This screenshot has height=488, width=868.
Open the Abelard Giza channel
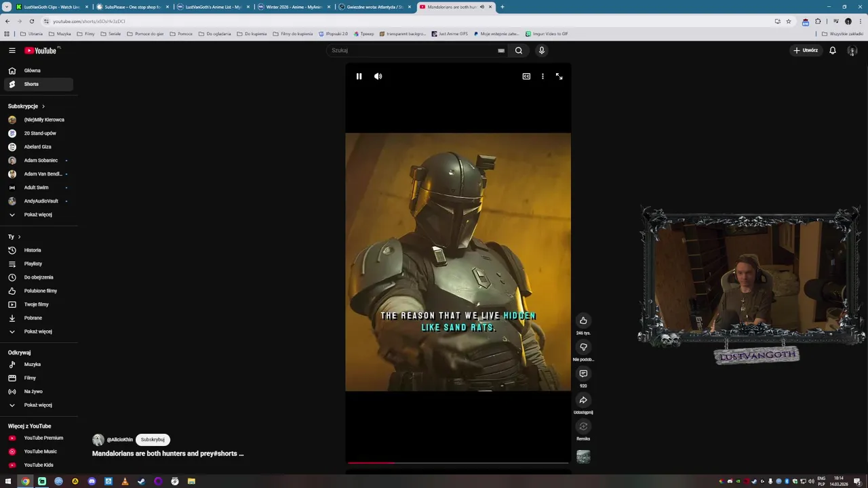[38, 147]
